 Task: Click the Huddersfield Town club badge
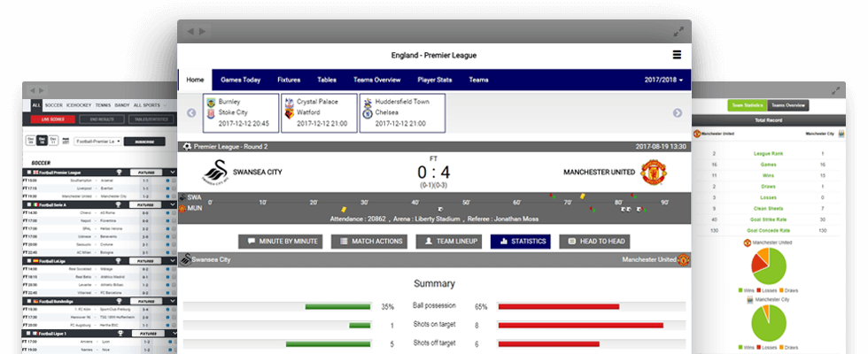(x=367, y=103)
